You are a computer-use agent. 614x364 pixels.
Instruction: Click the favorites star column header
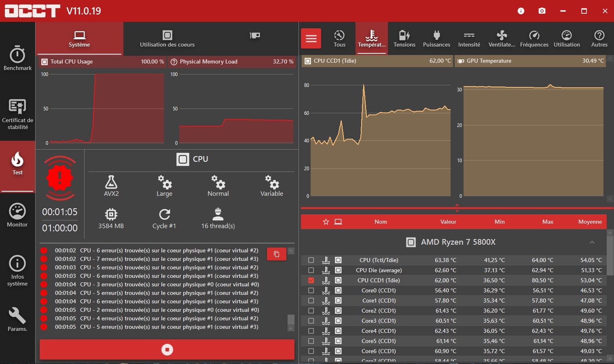[x=326, y=222]
